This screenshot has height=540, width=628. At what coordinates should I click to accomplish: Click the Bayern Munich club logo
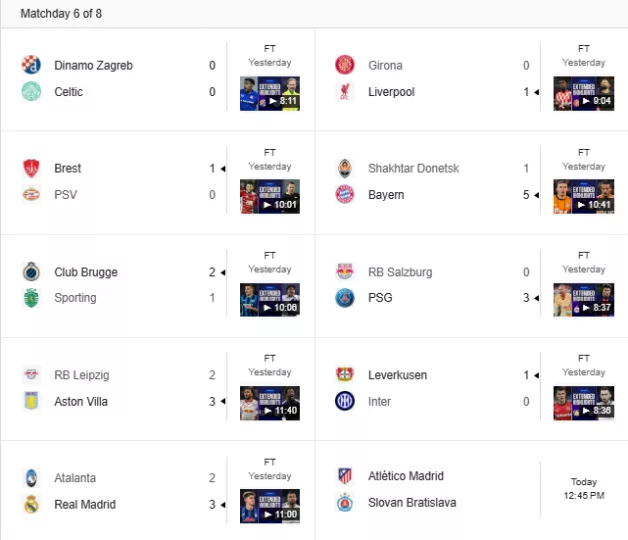pos(345,195)
